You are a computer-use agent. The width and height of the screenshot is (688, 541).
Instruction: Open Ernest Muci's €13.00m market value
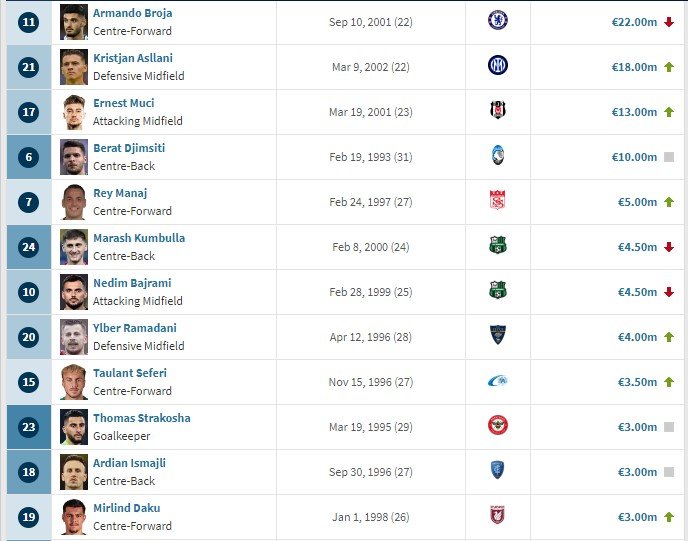pos(635,112)
